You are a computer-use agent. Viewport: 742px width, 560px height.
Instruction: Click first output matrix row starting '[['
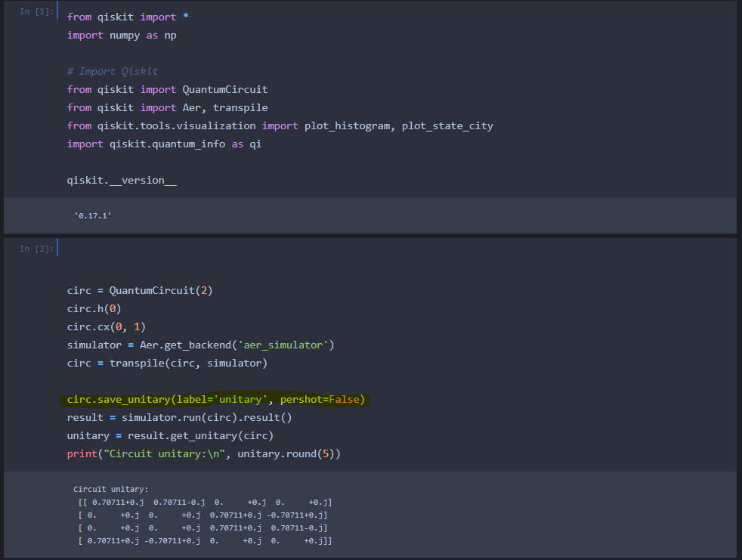(205, 503)
